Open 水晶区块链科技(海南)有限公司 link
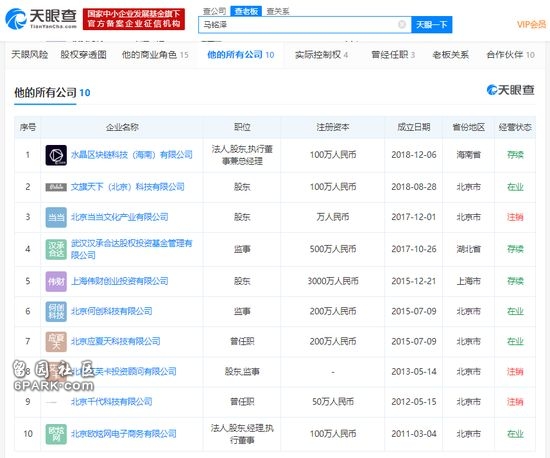 pyautogui.click(x=132, y=155)
